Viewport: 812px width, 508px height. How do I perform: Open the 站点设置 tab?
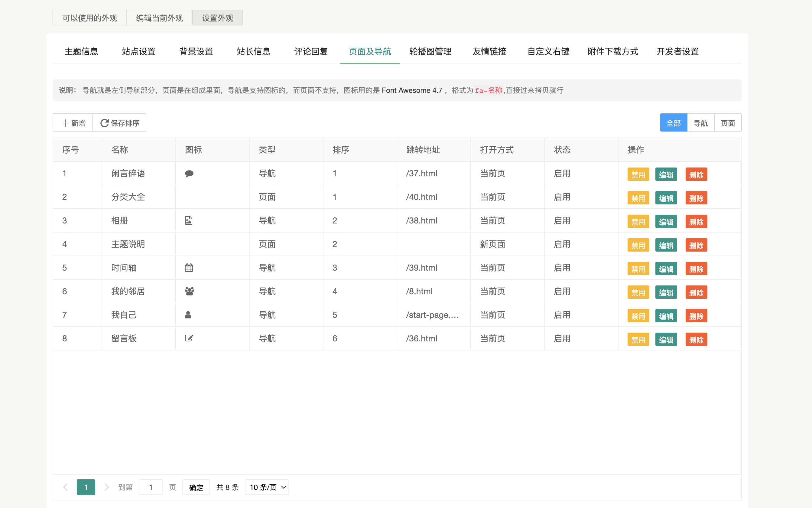[x=139, y=52]
